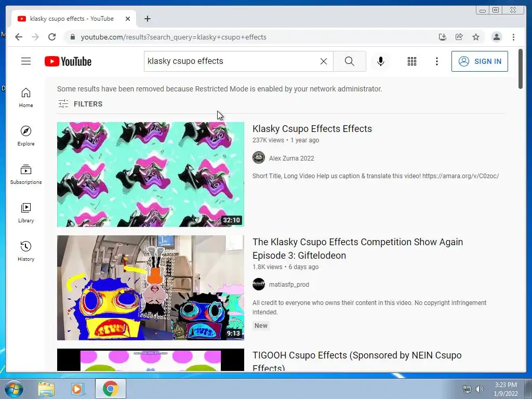Click the Chrome taskbar button
The width and height of the screenshot is (532, 399).
[110, 389]
